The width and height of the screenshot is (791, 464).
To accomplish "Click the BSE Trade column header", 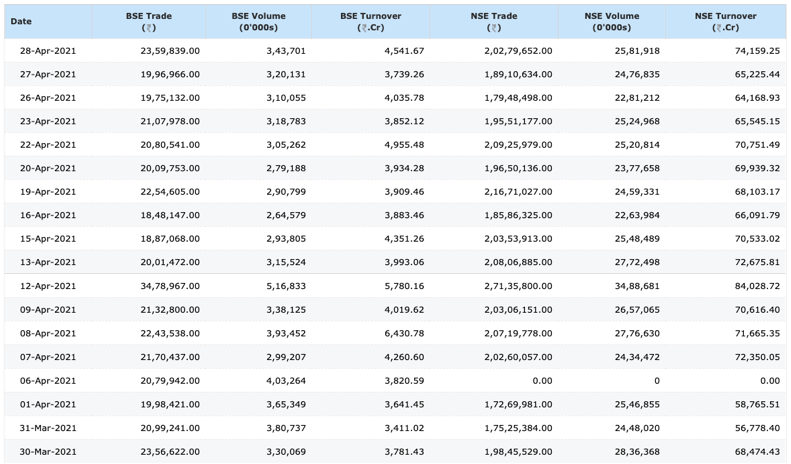I will [x=148, y=22].
